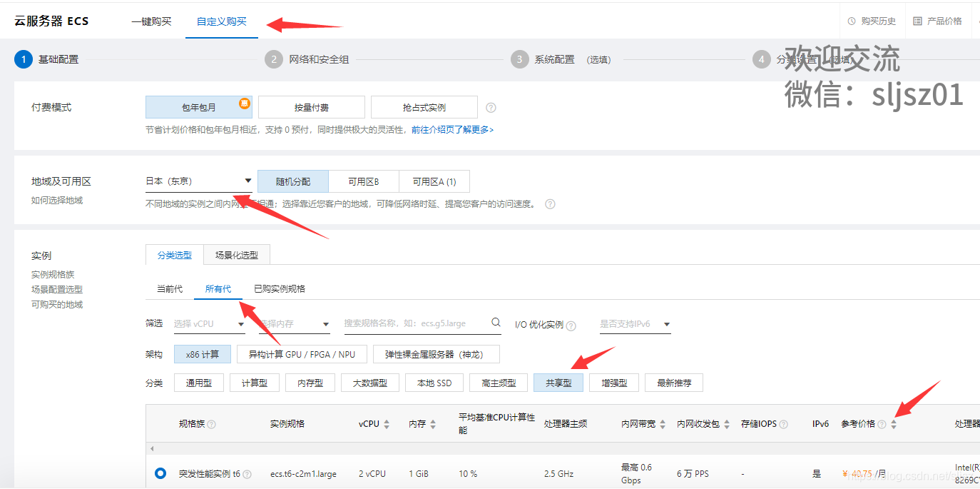Select 增强型 category button
This screenshot has height=489, width=980.
point(614,383)
